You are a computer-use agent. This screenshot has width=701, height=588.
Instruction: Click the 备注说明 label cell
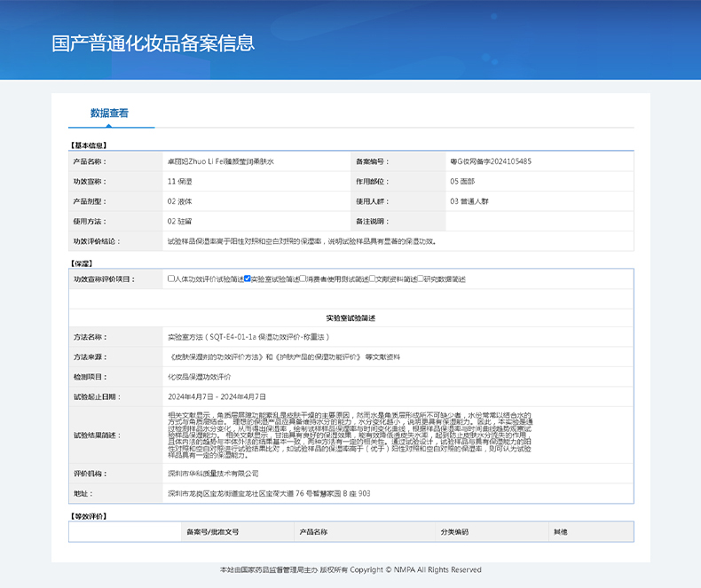coord(398,221)
